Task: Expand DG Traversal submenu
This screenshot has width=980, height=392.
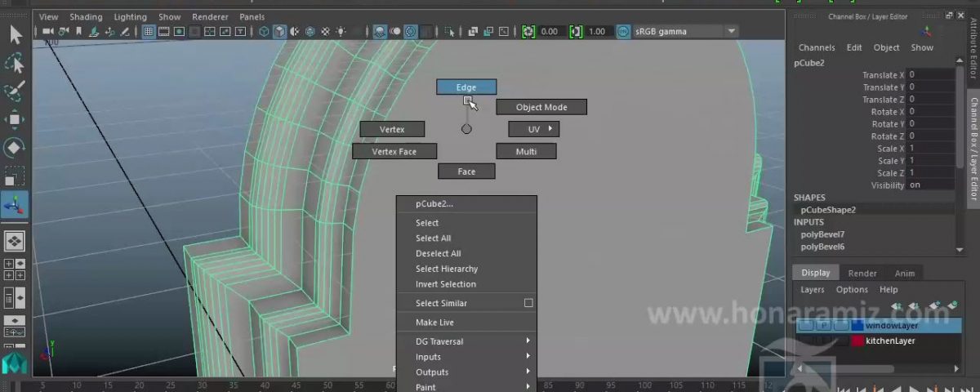Action: (x=466, y=341)
